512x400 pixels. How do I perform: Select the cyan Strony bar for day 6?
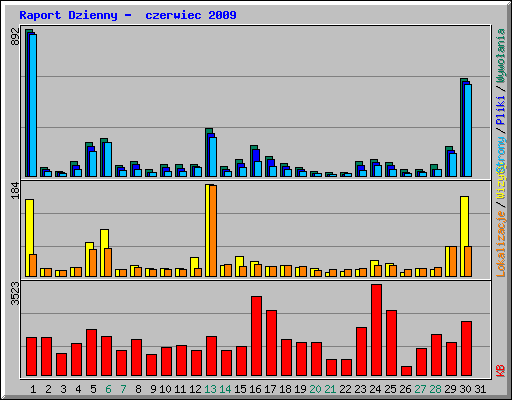[108, 159]
